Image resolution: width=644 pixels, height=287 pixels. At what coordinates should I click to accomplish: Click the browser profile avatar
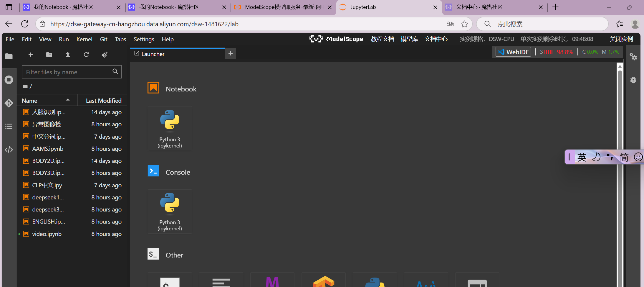pyautogui.click(x=635, y=24)
